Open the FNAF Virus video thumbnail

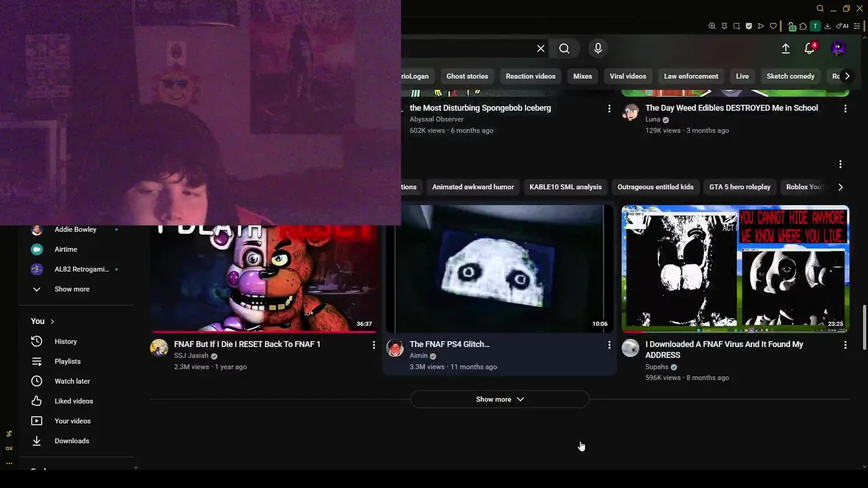tap(736, 269)
